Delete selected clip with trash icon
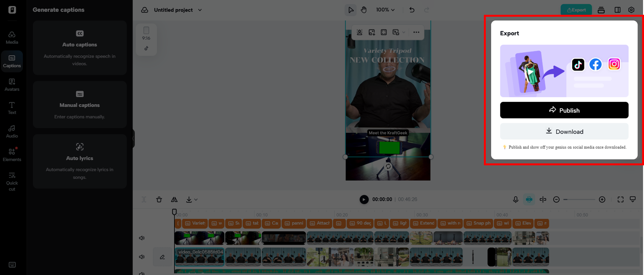Screen dimensions: 644x275 pyautogui.click(x=159, y=199)
